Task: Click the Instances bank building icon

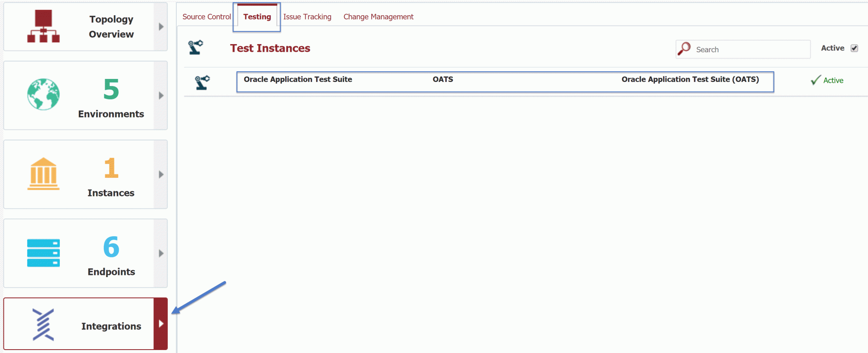Action: coord(43,174)
